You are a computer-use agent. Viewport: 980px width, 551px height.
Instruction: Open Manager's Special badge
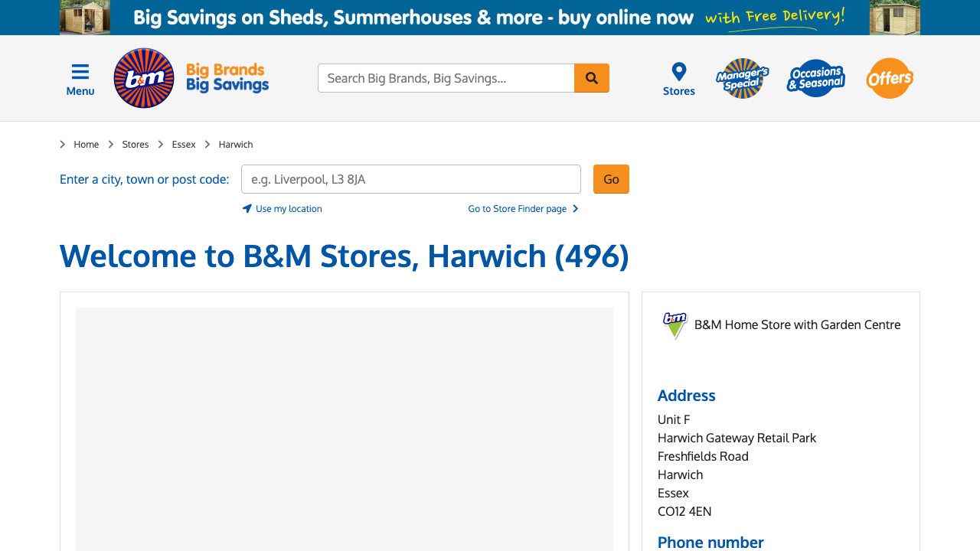click(742, 78)
